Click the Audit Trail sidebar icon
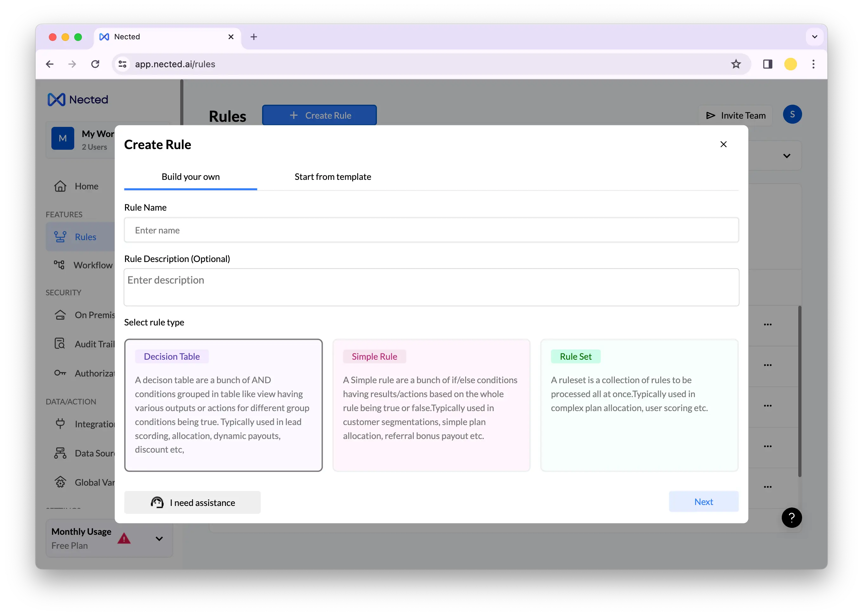 pyautogui.click(x=60, y=344)
